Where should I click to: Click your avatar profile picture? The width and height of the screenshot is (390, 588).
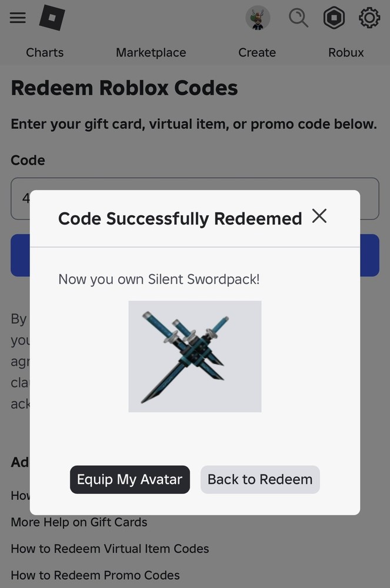[257, 18]
